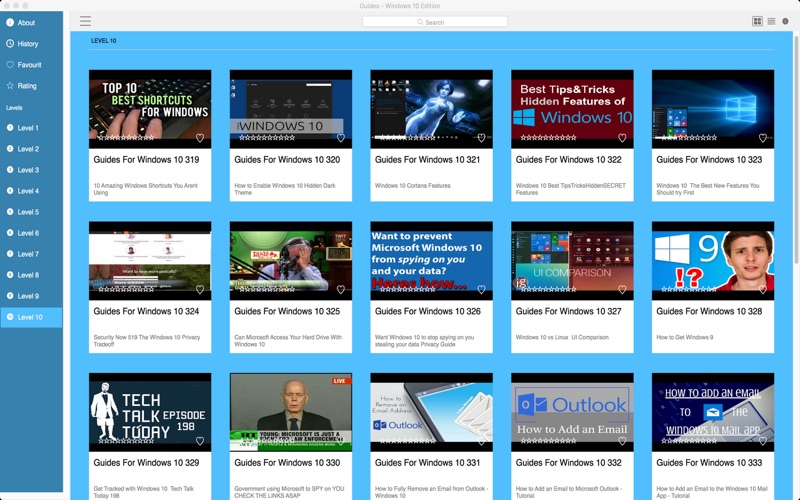Click the vertical scrollbar on right
Viewport: 800px width, 500px height.
796,148
